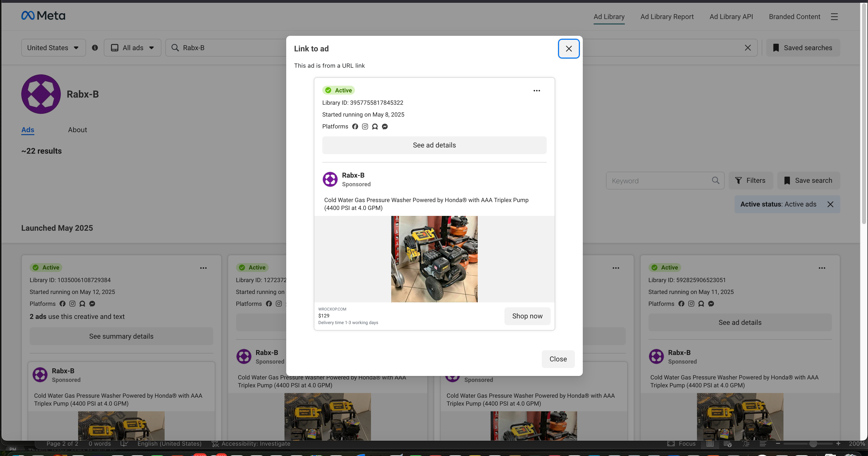Click the Launched May 2025 heading
The image size is (868, 456).
[57, 228]
